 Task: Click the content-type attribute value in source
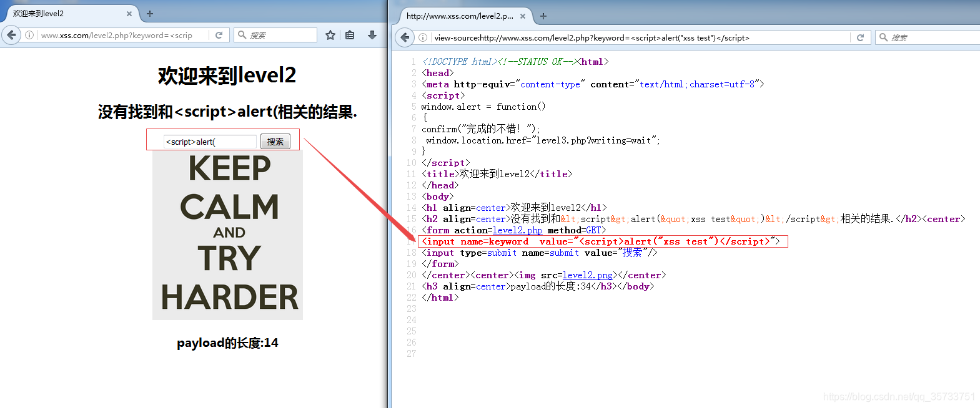click(x=550, y=84)
